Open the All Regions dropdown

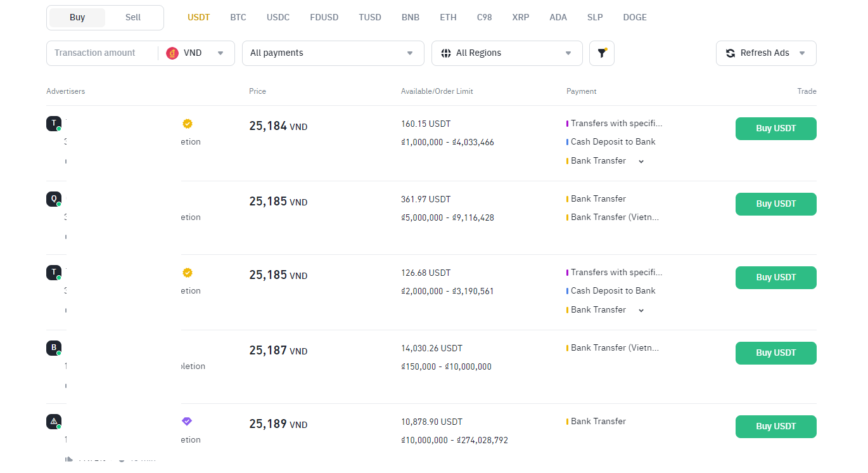point(507,53)
